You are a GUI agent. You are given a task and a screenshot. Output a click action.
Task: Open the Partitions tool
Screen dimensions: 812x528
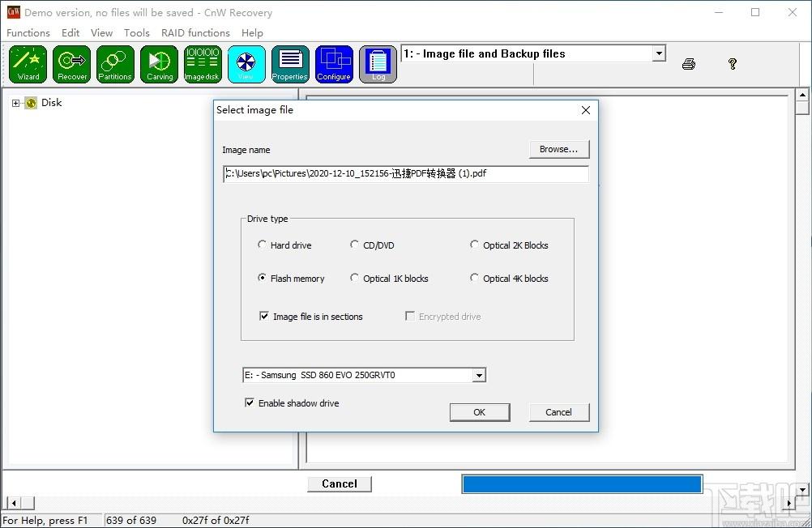point(115,64)
